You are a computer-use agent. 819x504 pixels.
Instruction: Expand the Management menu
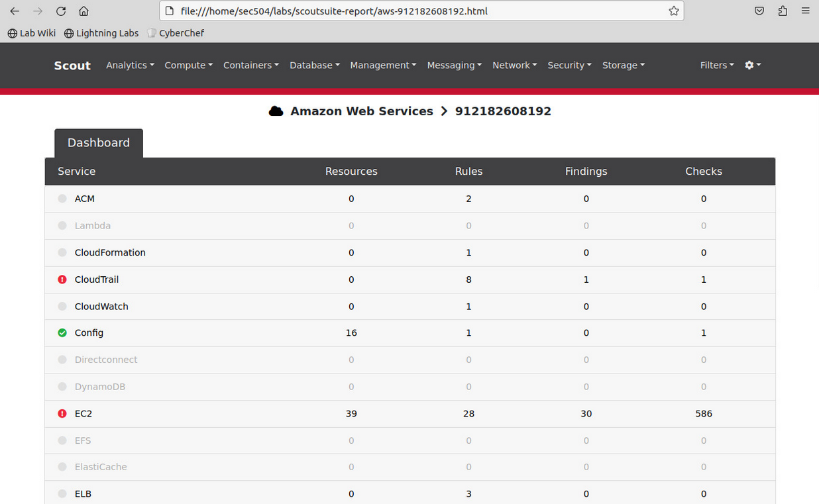383,65
